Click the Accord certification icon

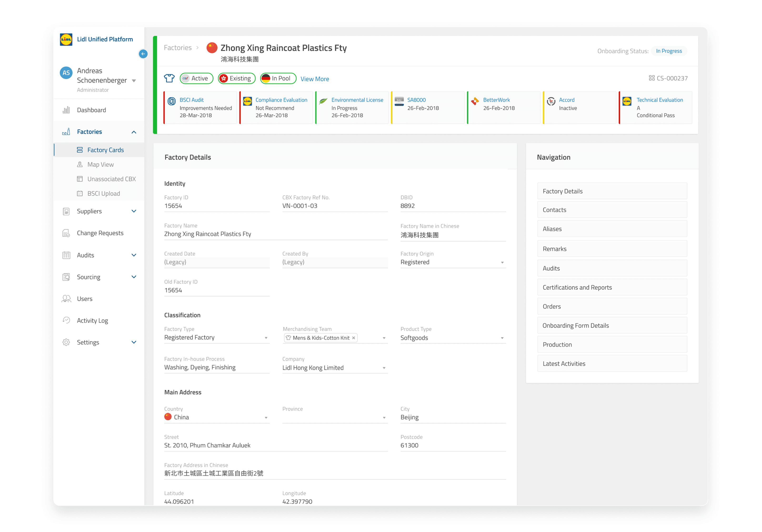click(551, 101)
